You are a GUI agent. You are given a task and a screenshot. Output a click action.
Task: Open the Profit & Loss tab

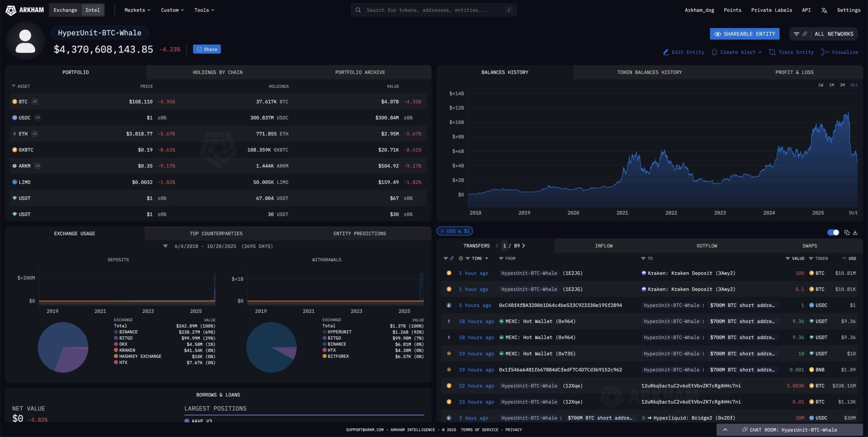pyautogui.click(x=794, y=72)
